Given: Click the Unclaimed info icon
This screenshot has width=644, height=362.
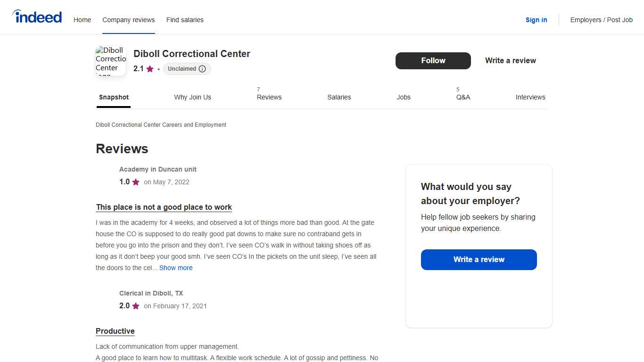Looking at the screenshot, I should pos(202,69).
